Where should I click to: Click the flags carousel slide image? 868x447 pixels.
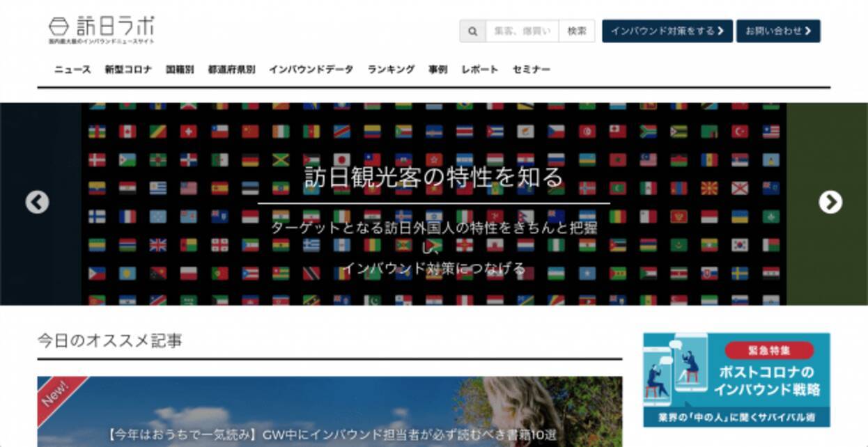tap(434, 204)
